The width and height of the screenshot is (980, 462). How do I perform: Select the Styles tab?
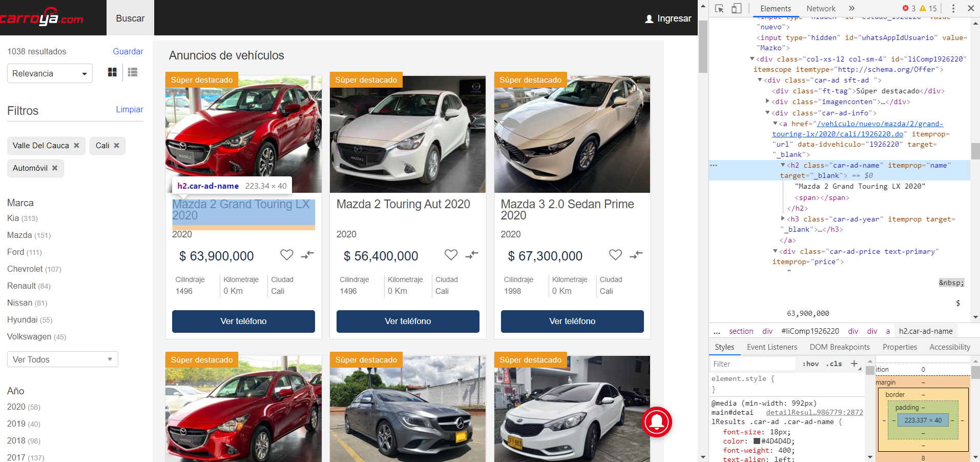(724, 347)
